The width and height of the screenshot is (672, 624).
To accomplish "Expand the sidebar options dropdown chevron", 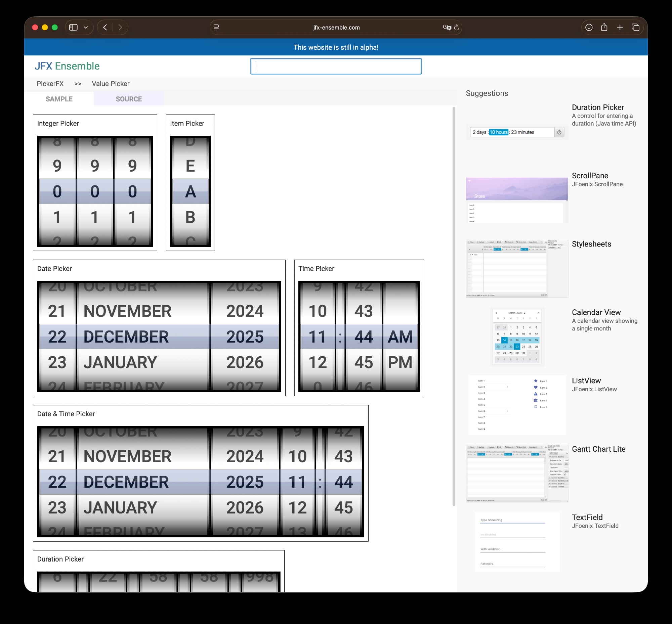I will (x=86, y=27).
